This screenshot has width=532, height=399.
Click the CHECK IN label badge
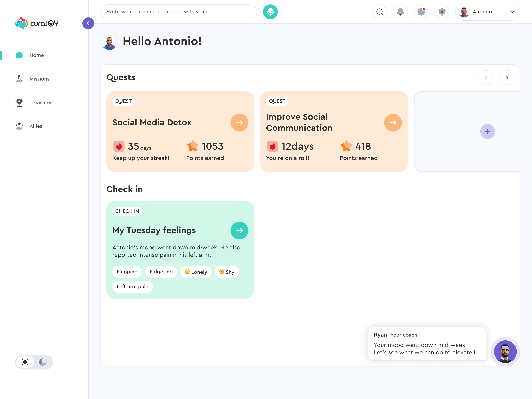click(127, 211)
